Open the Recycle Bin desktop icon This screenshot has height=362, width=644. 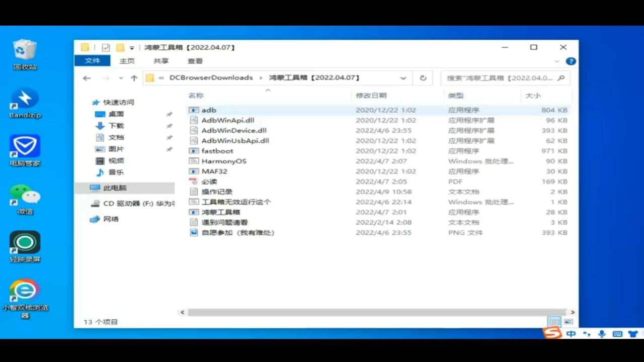point(25,54)
